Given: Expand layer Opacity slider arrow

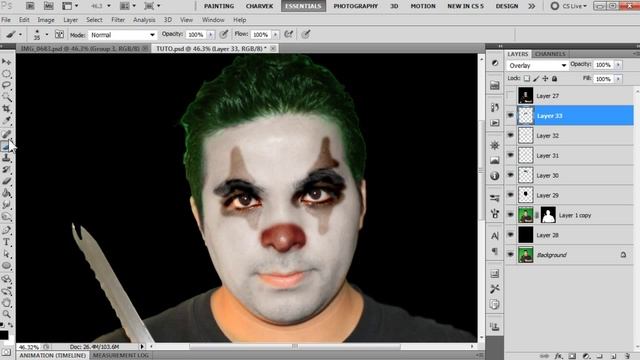Looking at the screenshot, I should pyautogui.click(x=618, y=65).
